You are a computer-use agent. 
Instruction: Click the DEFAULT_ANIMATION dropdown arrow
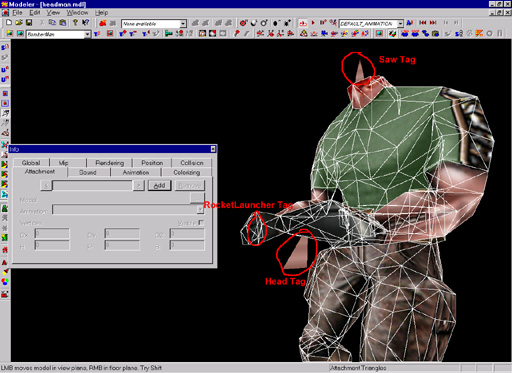tap(400, 24)
